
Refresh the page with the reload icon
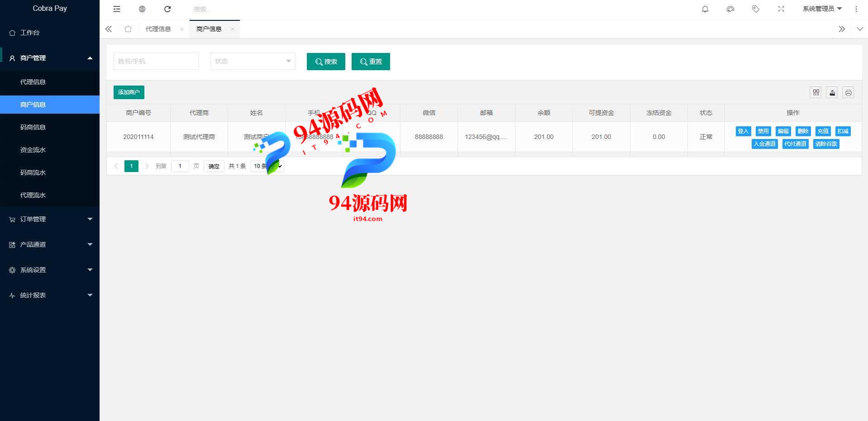[x=167, y=9]
